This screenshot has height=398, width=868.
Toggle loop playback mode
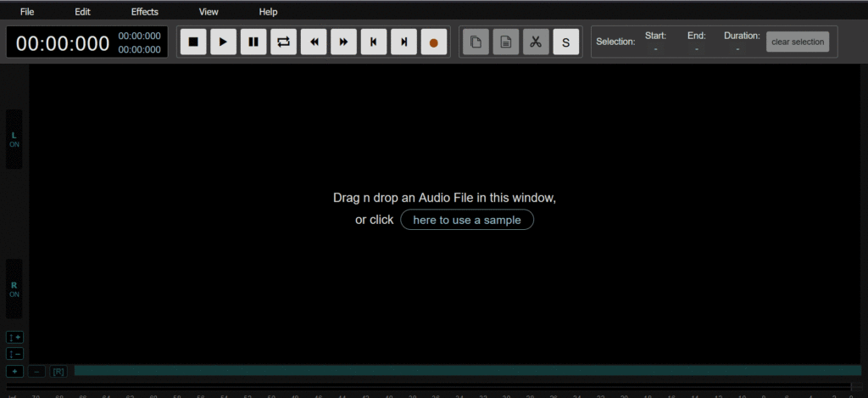click(283, 42)
